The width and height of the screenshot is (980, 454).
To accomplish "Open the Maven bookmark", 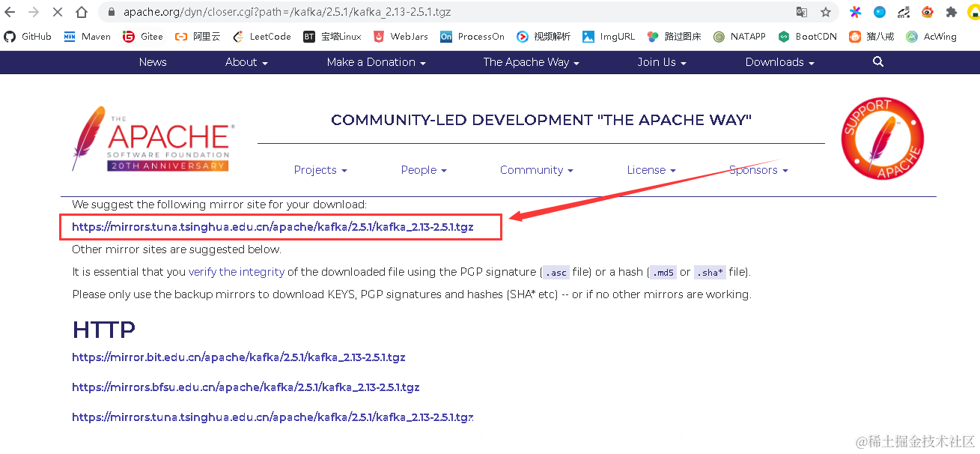I will pos(87,36).
